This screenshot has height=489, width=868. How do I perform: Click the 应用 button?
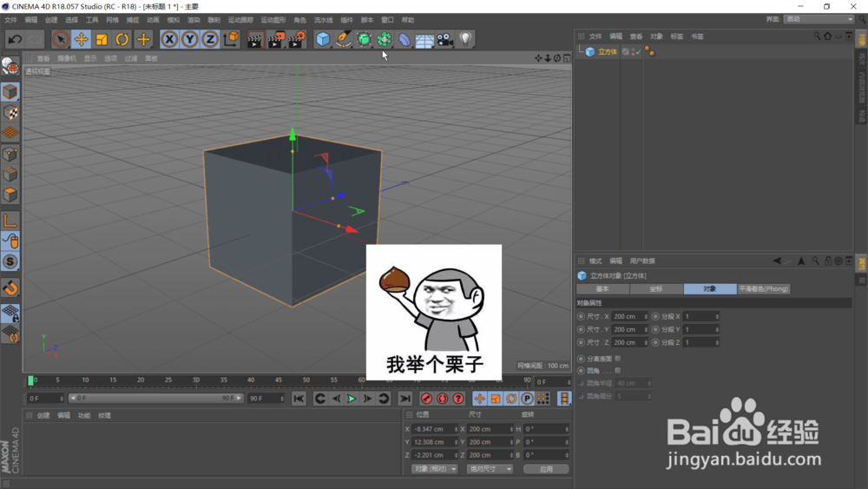coord(546,469)
